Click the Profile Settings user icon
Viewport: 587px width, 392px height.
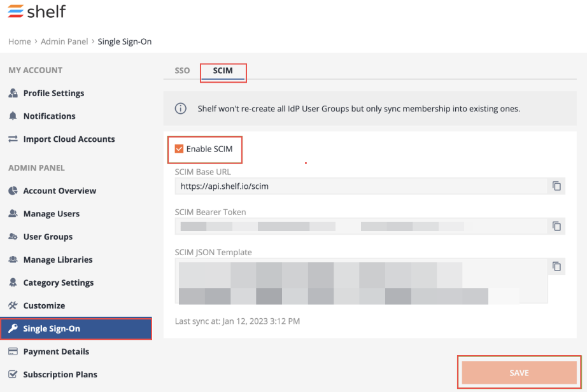(13, 93)
